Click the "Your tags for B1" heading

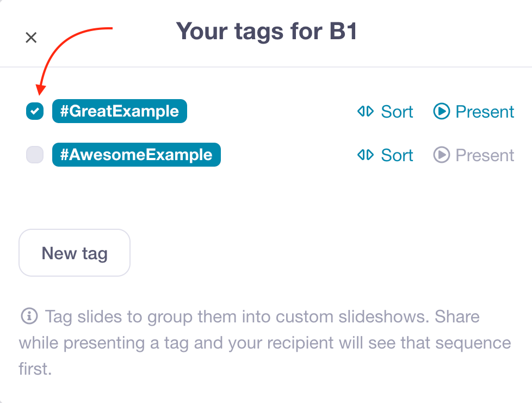coord(267,32)
